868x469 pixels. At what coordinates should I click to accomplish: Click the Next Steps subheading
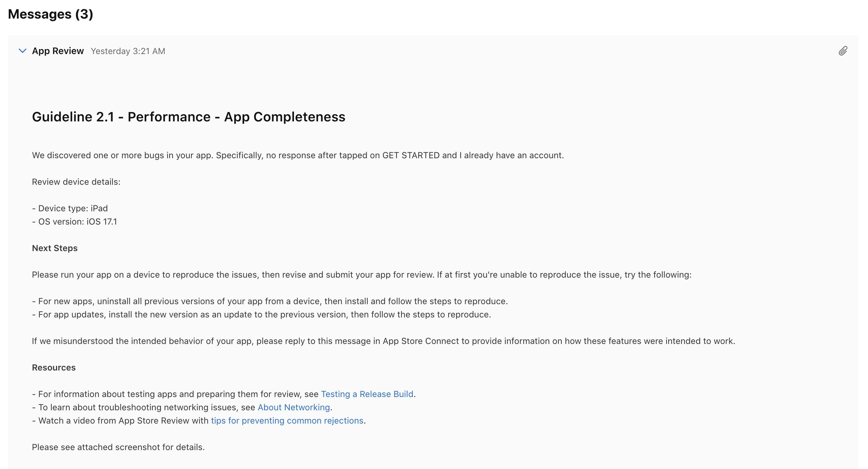[55, 248]
